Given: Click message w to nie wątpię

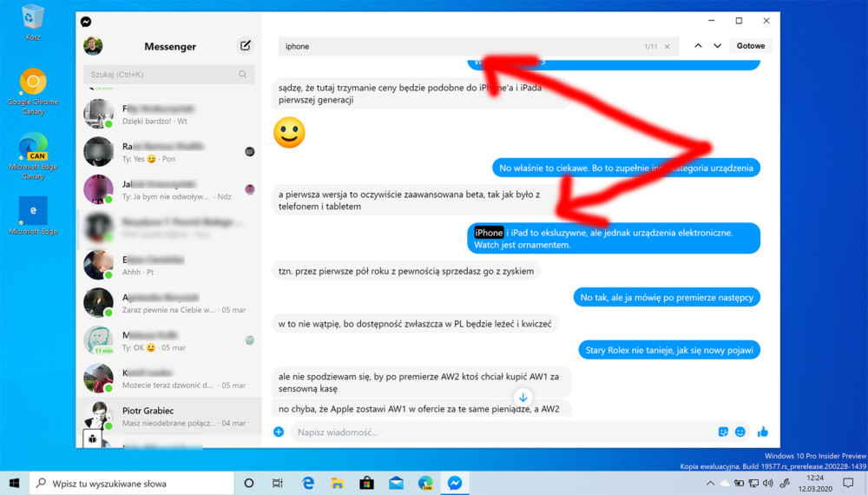Looking at the screenshot, I should click(415, 324).
